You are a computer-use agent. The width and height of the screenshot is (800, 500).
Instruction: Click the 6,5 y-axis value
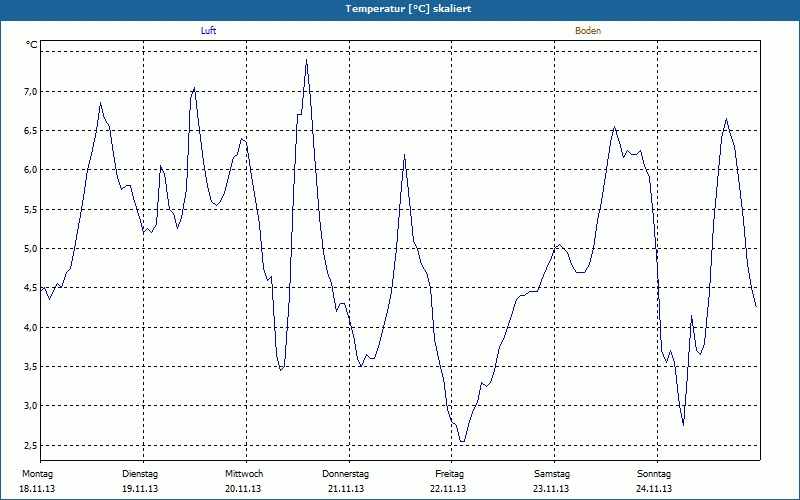point(31,131)
